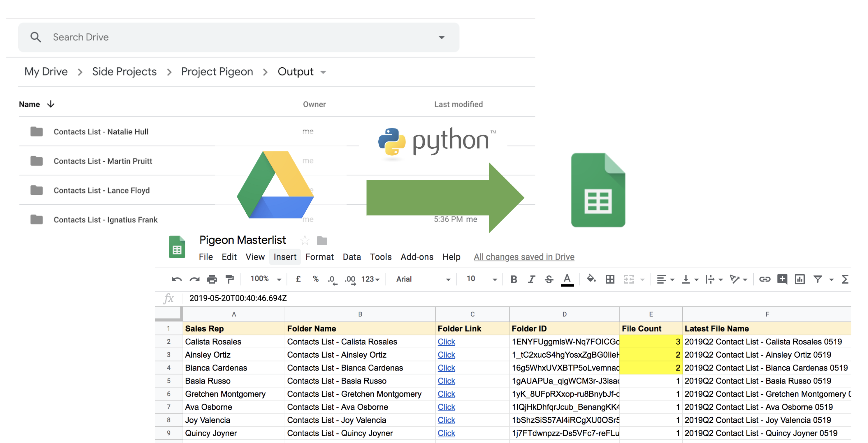Screen dimensions: 868x443
Task: Open the Insert menu
Action: coord(285,257)
